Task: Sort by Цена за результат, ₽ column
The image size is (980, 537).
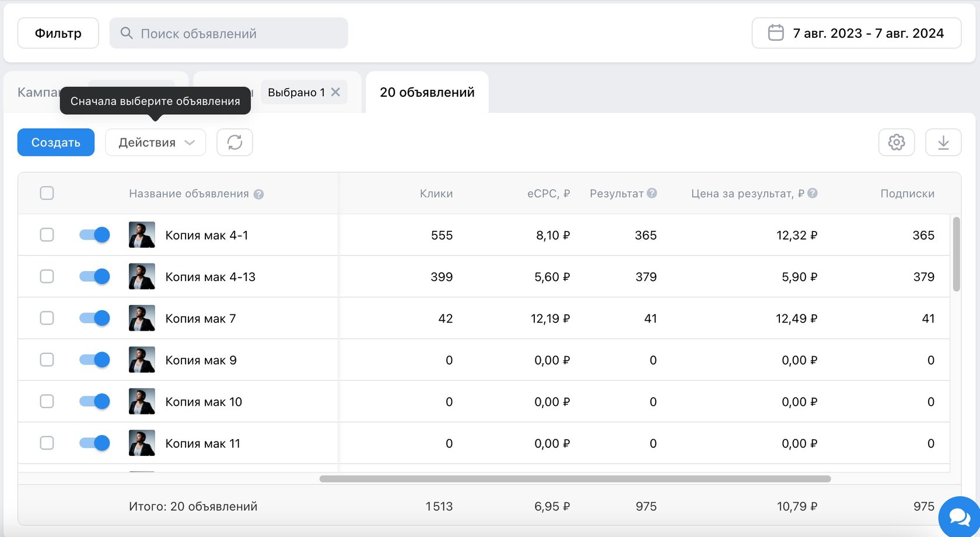Action: coord(747,194)
